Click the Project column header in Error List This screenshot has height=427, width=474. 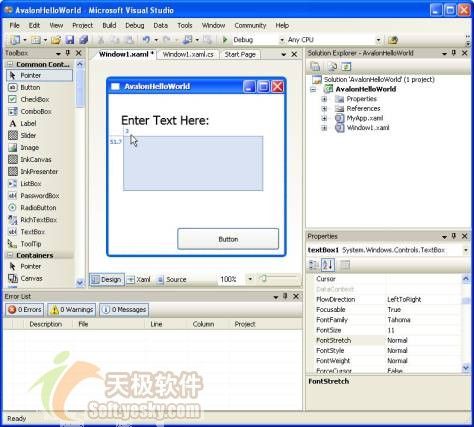coord(245,324)
